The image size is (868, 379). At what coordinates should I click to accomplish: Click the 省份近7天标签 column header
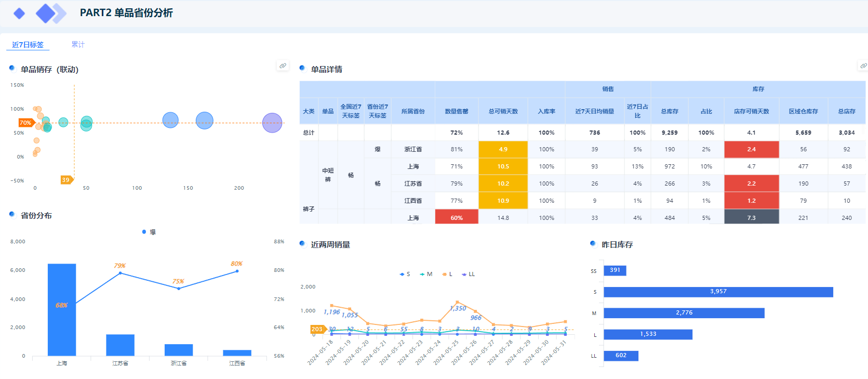click(378, 111)
